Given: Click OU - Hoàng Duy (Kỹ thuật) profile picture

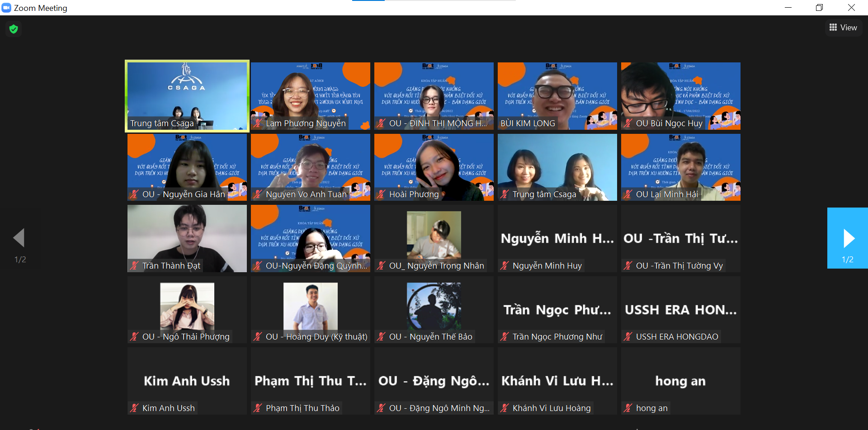Looking at the screenshot, I should click(x=310, y=306).
